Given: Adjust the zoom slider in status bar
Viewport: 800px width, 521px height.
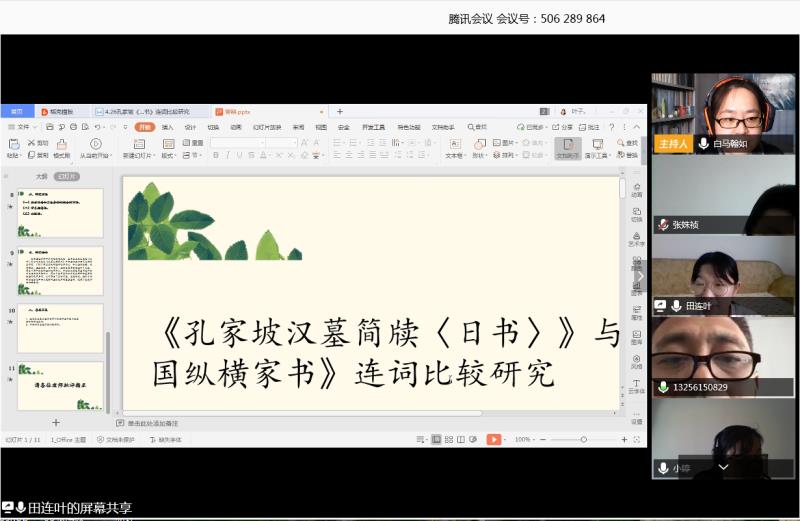Looking at the screenshot, I should pos(583,439).
